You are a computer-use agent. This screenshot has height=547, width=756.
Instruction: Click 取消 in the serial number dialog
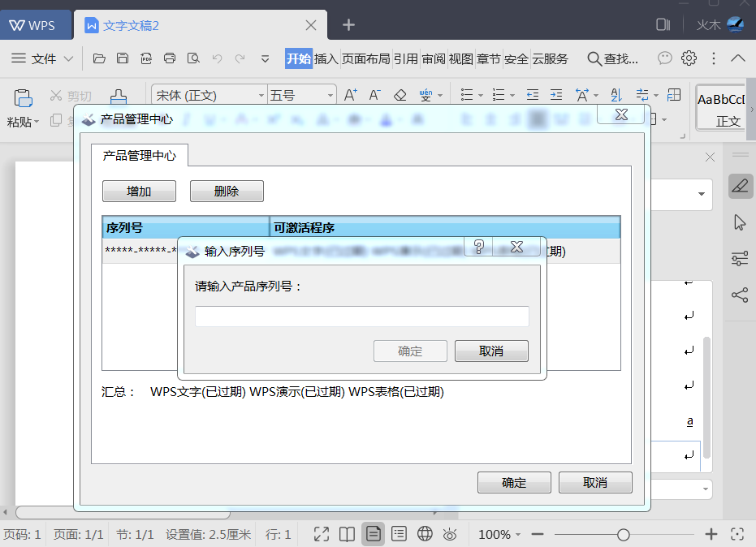(x=491, y=351)
